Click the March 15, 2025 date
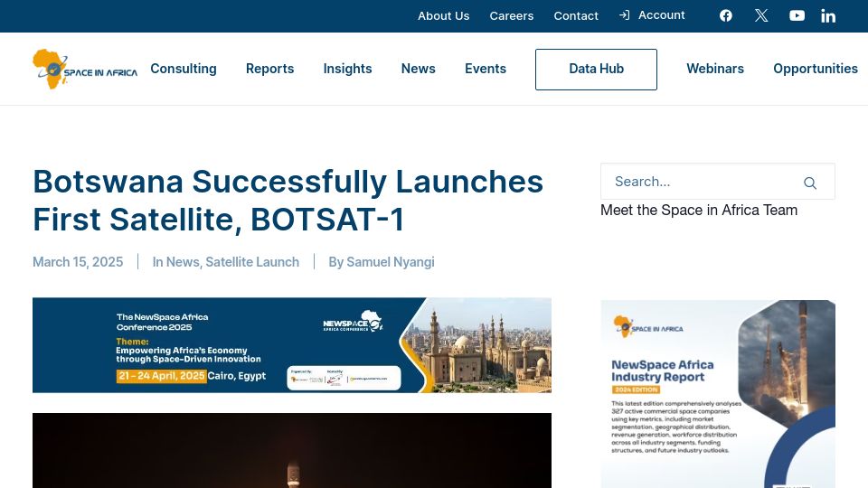This screenshot has height=488, width=868. 78,262
